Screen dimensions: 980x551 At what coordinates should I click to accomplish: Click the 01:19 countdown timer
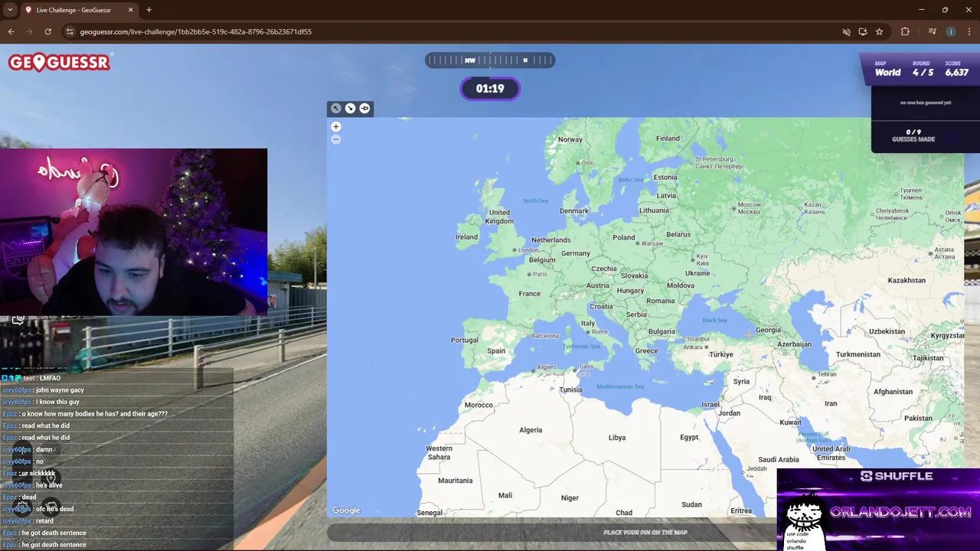490,89
